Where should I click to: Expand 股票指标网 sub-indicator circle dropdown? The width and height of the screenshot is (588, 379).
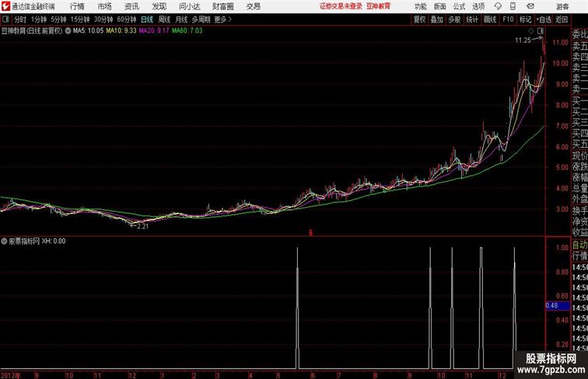[4, 241]
